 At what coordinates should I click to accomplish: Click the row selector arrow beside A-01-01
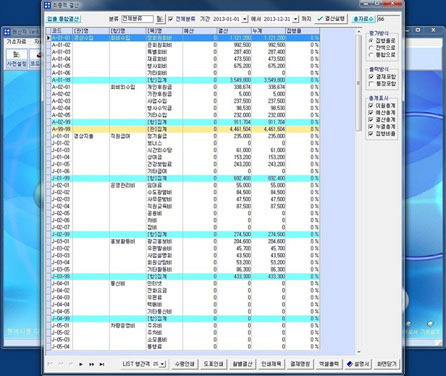[x=48, y=38]
